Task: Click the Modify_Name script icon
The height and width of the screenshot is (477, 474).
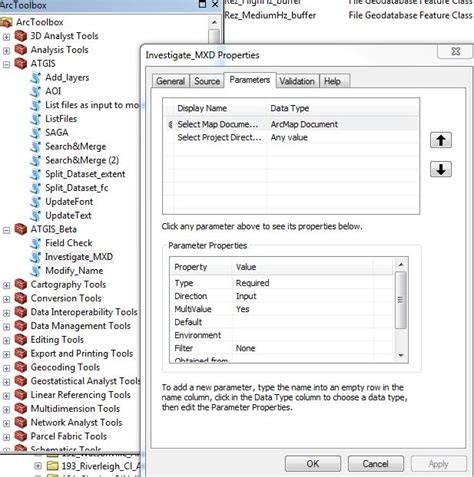Action: pos(35,271)
